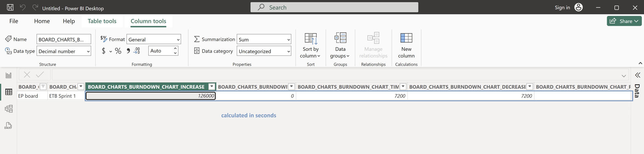The width and height of the screenshot is (644, 154).
Task: Open Report view from left sidebar
Action: click(x=9, y=75)
